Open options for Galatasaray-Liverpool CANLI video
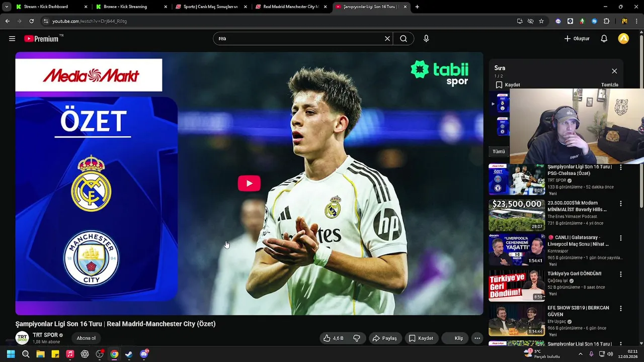This screenshot has width=644, height=362. [620, 238]
